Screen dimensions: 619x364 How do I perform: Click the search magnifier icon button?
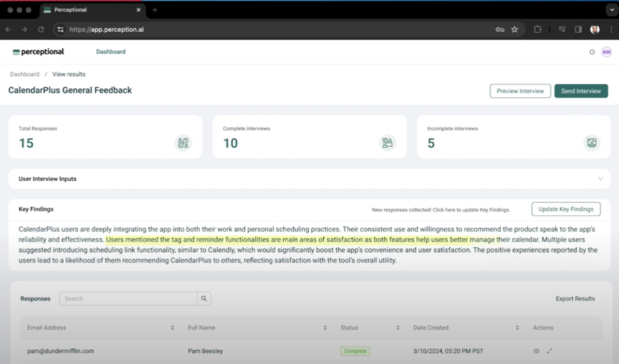(204, 298)
